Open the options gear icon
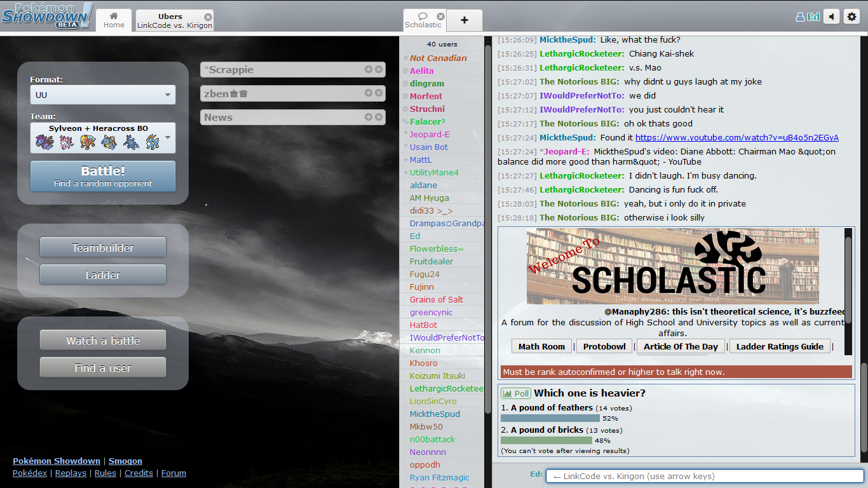868x488 pixels. click(851, 17)
